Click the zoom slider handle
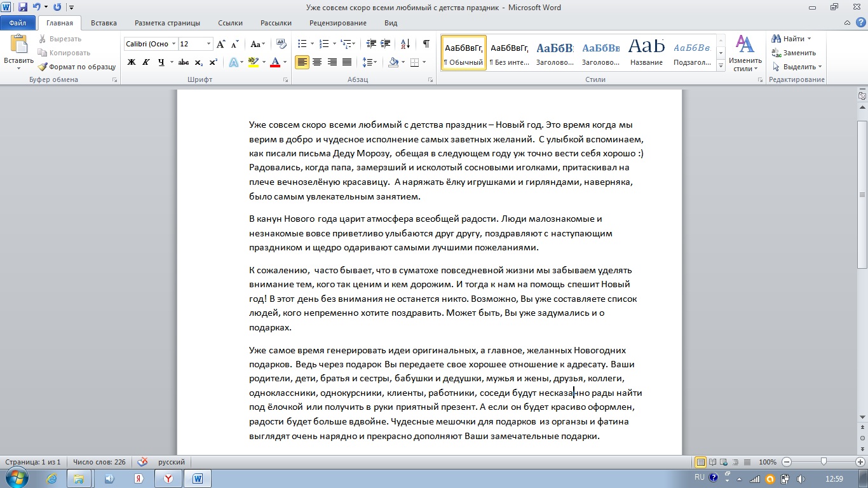The height and width of the screenshot is (488, 868). [x=824, y=462]
